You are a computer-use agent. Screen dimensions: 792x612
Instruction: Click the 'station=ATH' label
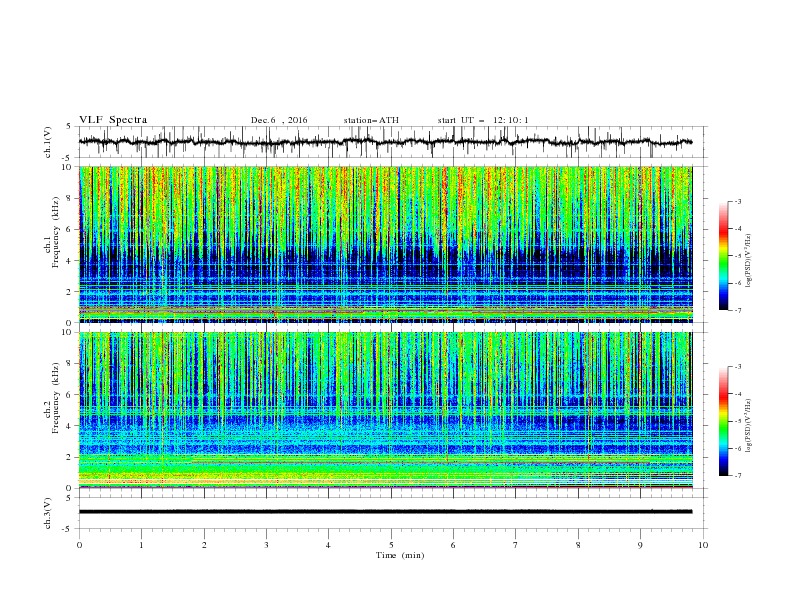click(371, 120)
